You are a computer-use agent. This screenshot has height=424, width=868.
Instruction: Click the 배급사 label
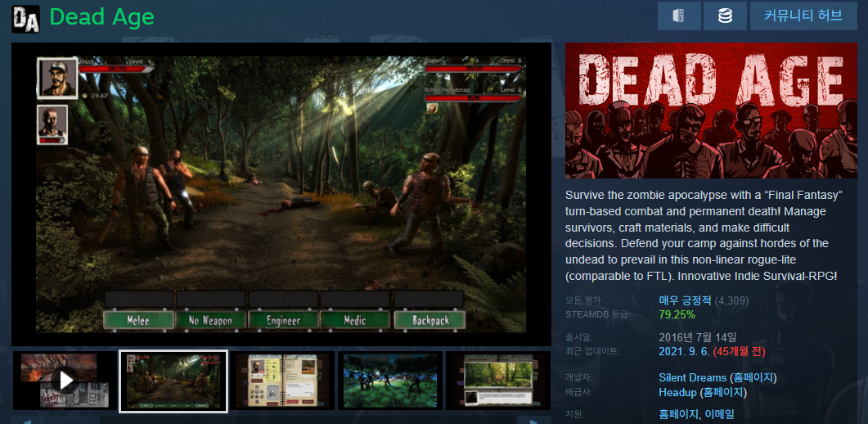578,392
